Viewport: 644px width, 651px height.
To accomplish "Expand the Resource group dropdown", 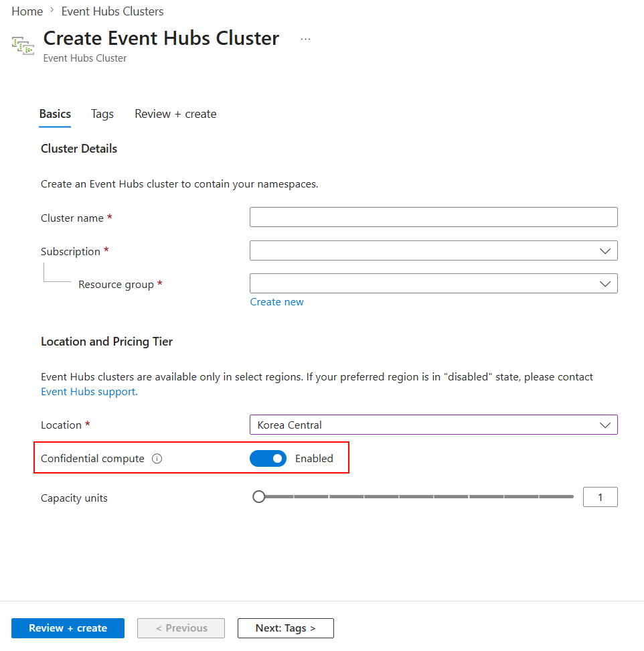I will click(x=434, y=283).
